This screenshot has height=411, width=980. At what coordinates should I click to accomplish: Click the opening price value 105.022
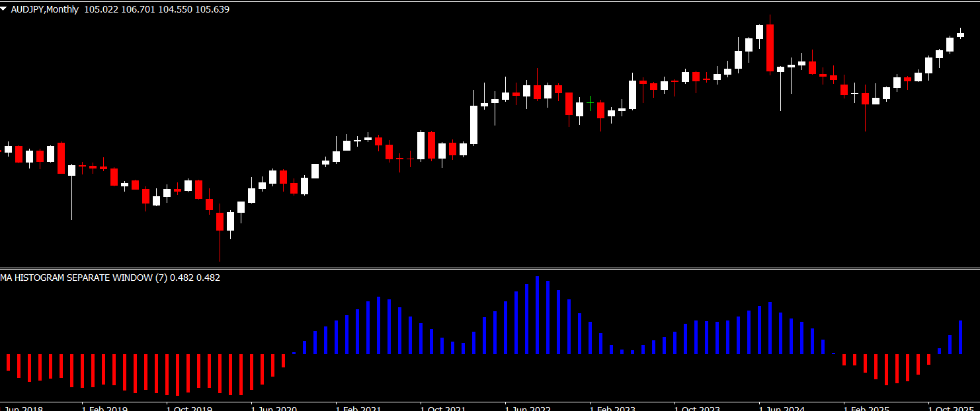(101, 10)
